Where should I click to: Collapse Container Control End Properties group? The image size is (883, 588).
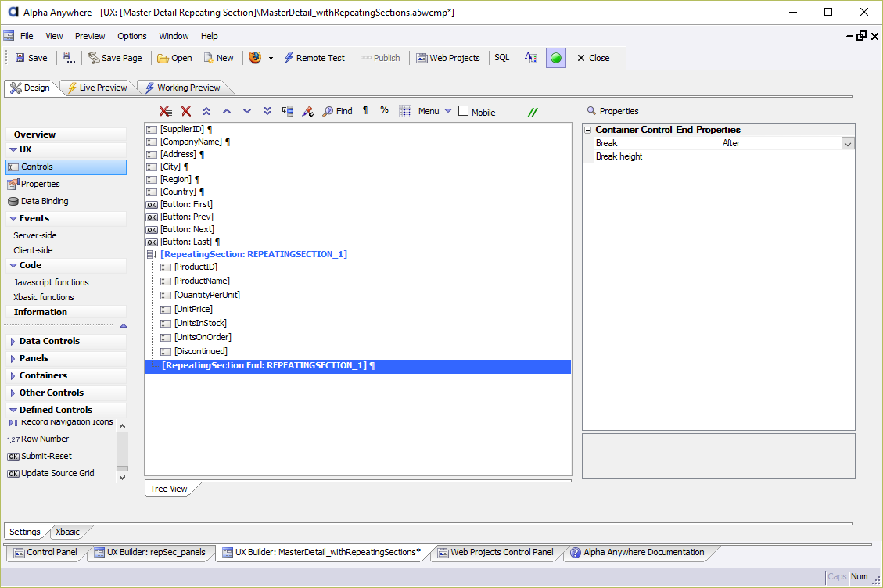pos(588,130)
